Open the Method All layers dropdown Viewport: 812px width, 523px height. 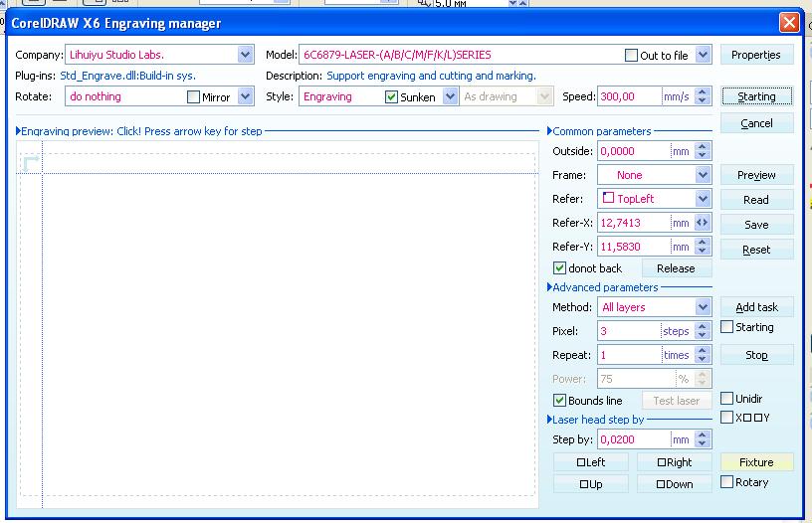click(x=703, y=307)
